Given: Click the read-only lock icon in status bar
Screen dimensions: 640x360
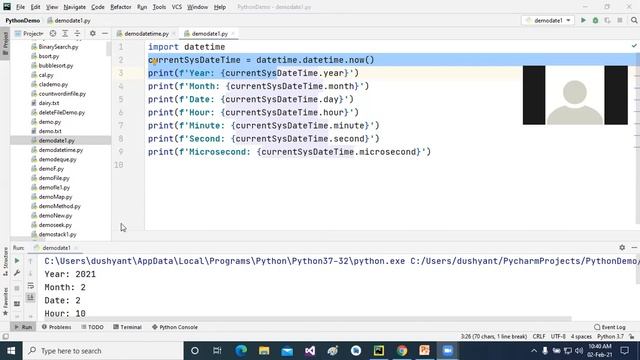Looking at the screenshot, I should click(x=632, y=337).
